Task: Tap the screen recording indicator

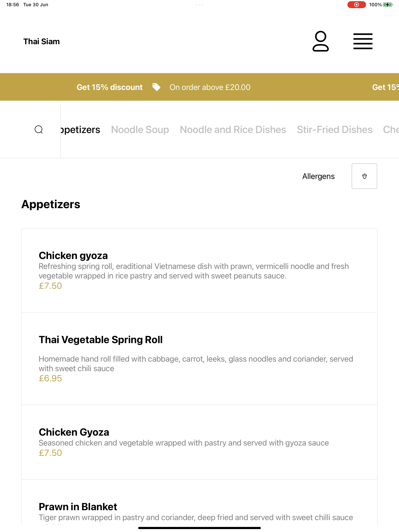Action: 356,4
